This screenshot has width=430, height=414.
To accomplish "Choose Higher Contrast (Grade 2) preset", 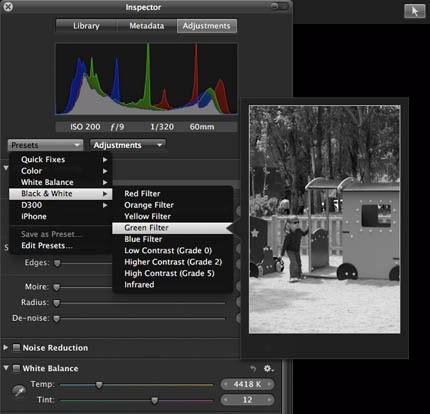I will pos(172,262).
